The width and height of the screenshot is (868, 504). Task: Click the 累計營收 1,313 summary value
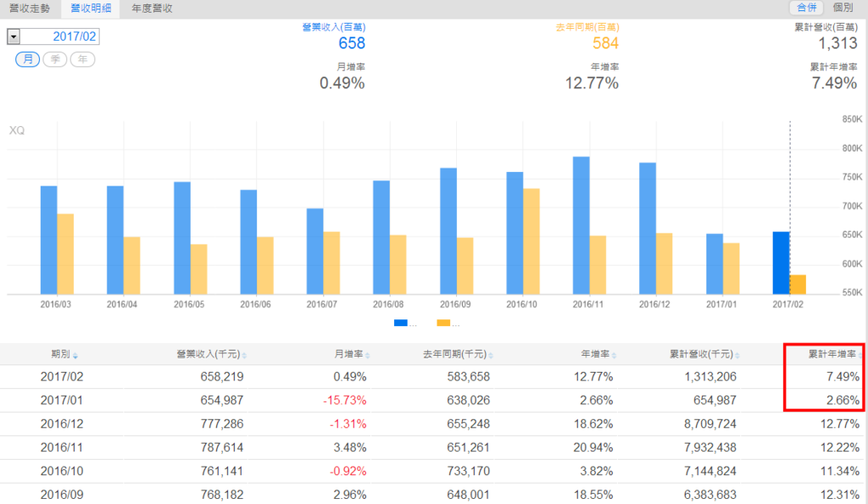click(x=837, y=43)
